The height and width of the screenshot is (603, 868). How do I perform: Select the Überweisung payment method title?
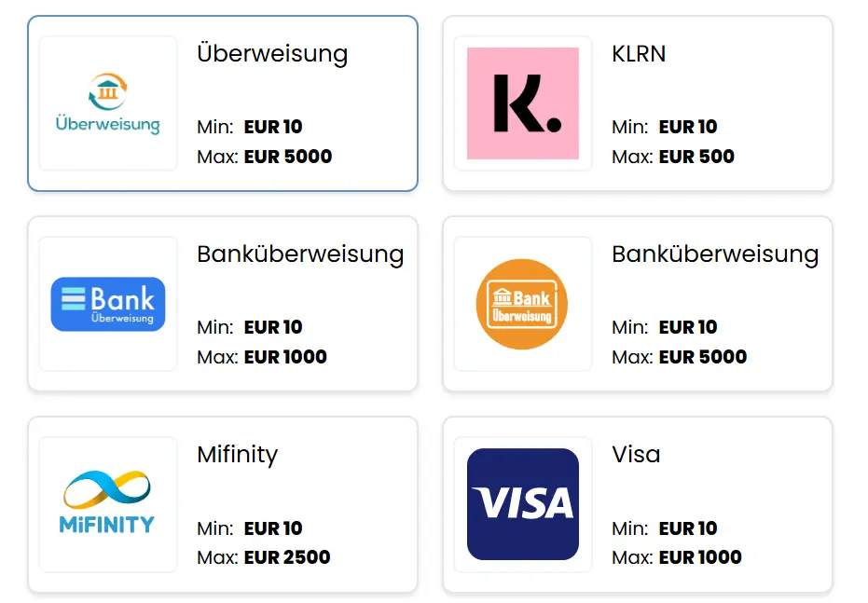(272, 54)
